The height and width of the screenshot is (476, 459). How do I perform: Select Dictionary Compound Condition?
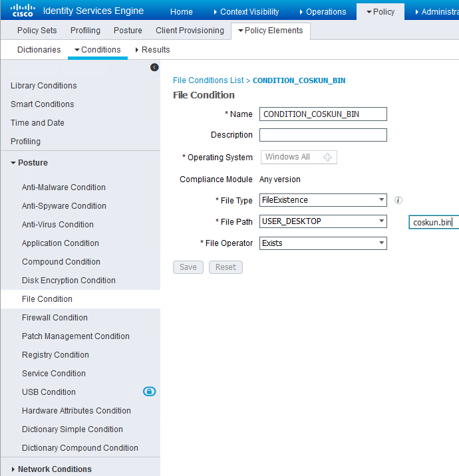[x=80, y=448]
